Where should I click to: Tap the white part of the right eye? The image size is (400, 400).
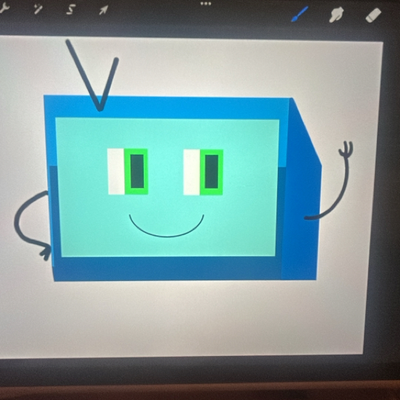tap(191, 172)
